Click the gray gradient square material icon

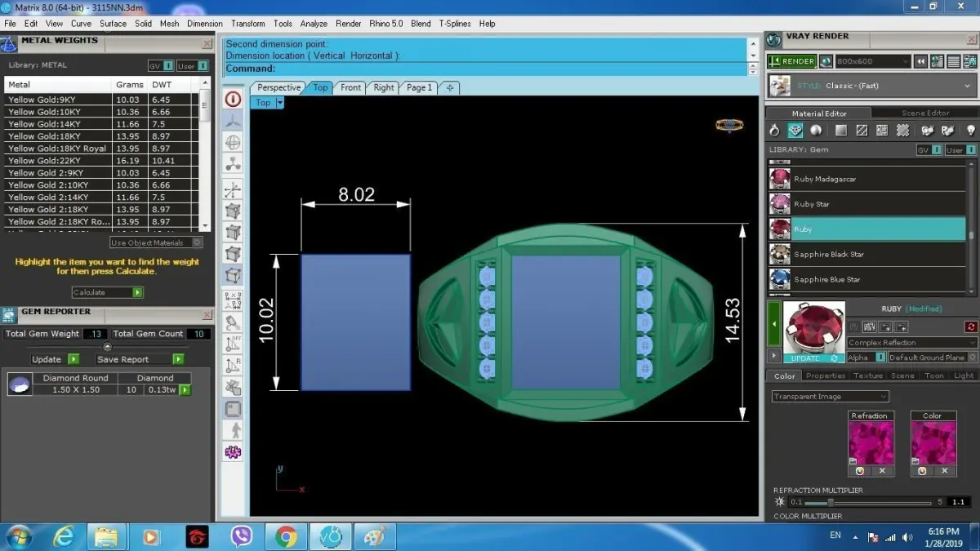pos(840,131)
